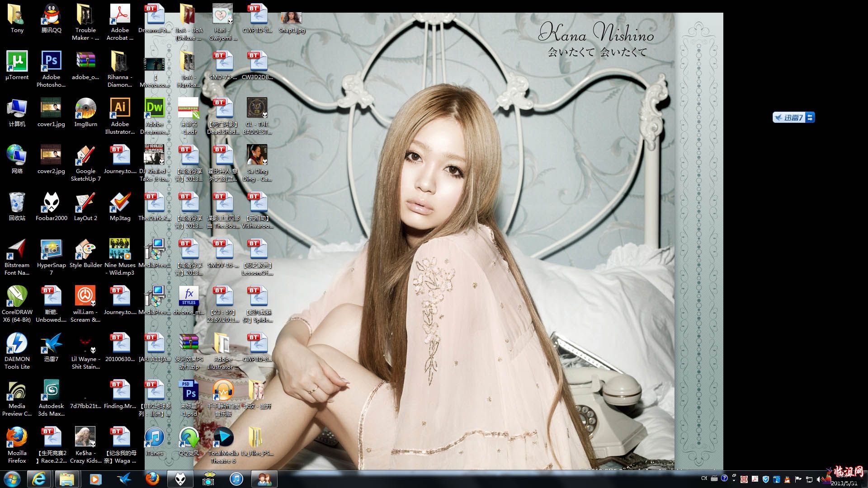Open Internet Explorer from taskbar
The width and height of the screenshot is (868, 488).
[39, 479]
